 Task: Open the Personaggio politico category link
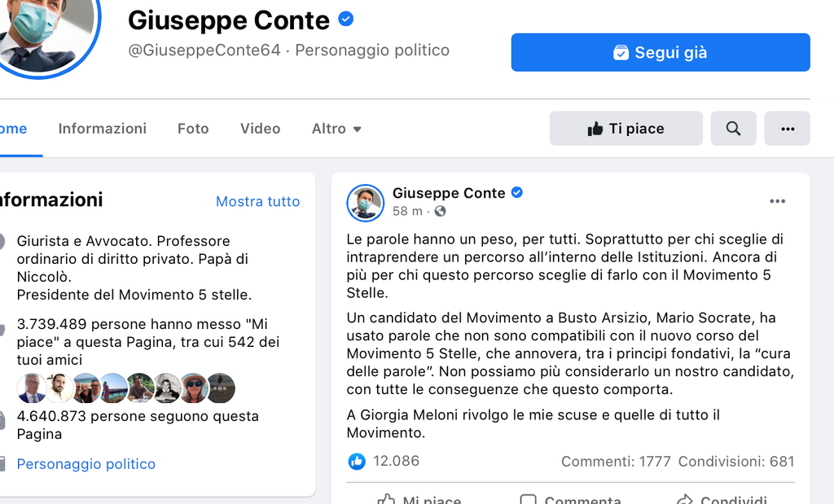tap(86, 464)
